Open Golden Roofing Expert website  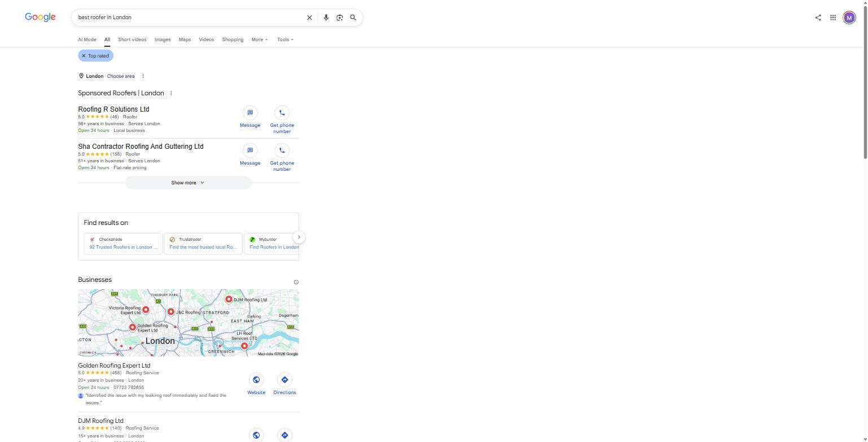(256, 384)
